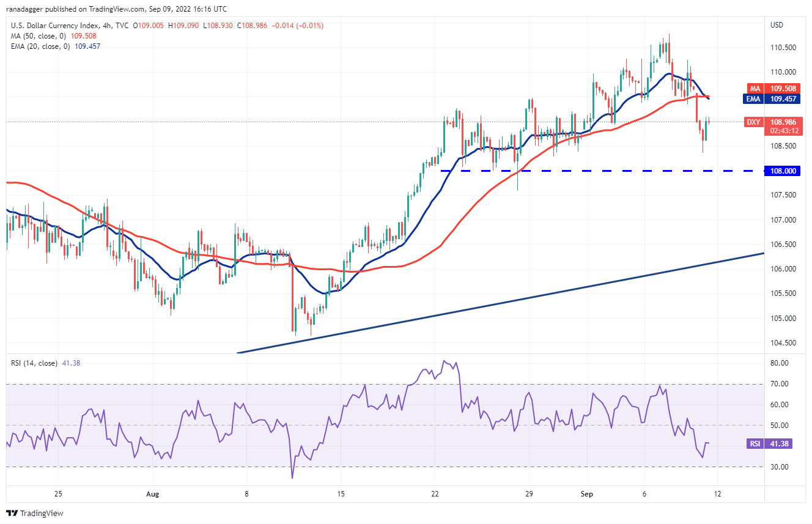This screenshot has height=524, width=812.
Task: Click the 60.00 RSI scale label
Action: 778,405
